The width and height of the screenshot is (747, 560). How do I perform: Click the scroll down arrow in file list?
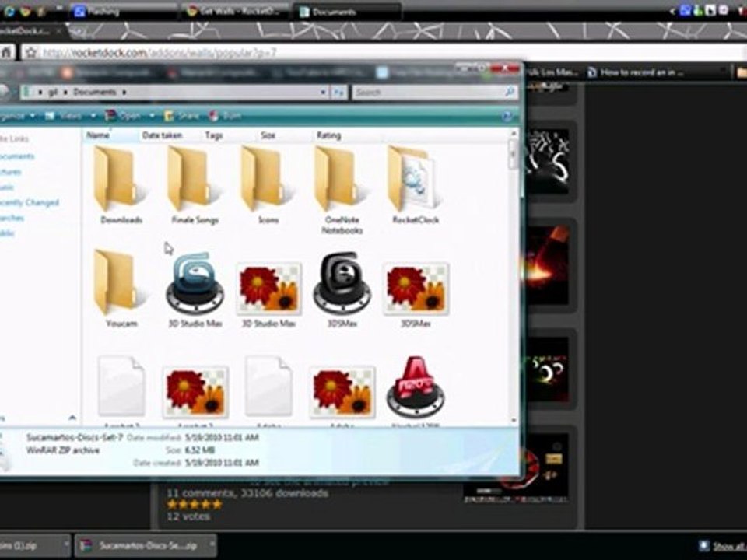click(x=514, y=420)
